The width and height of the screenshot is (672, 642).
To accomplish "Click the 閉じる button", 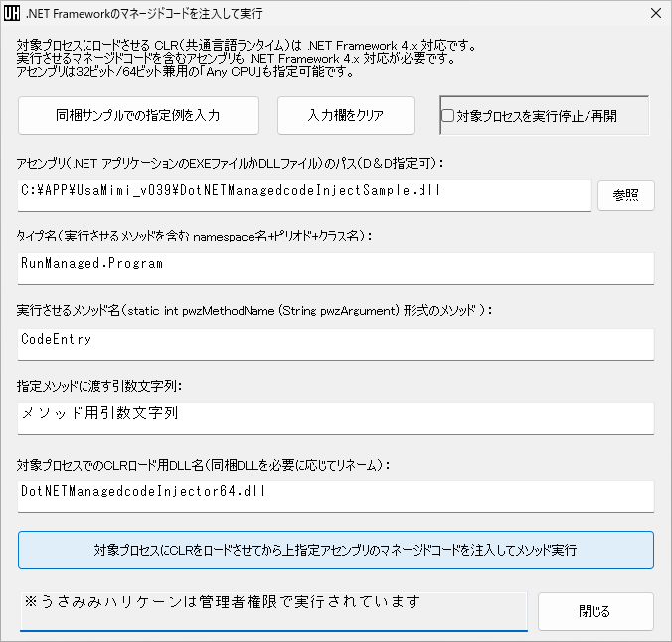I will (x=595, y=611).
